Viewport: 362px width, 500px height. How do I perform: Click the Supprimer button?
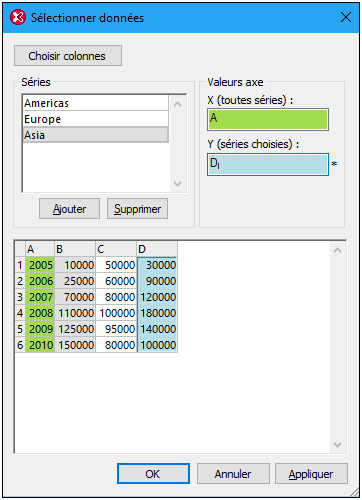pyautogui.click(x=137, y=209)
